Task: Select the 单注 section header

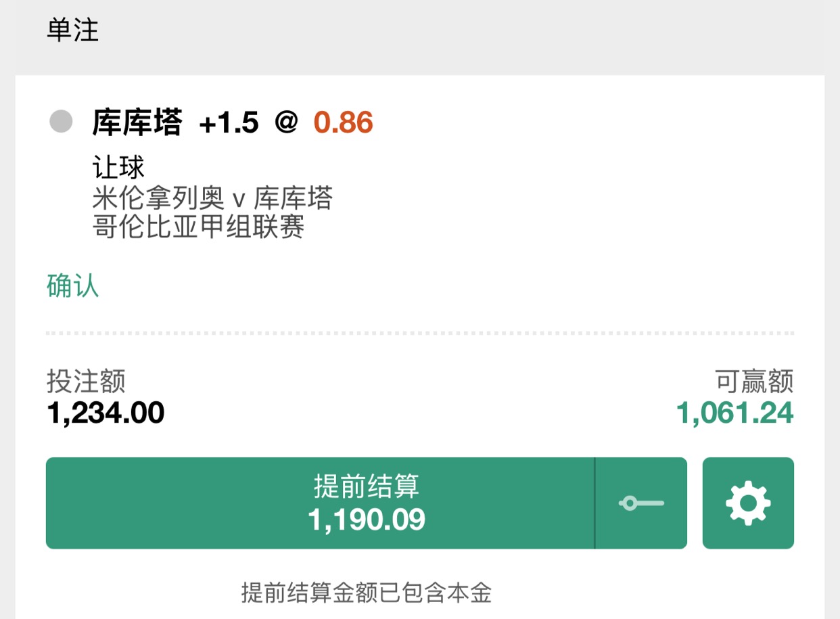Action: point(73,30)
